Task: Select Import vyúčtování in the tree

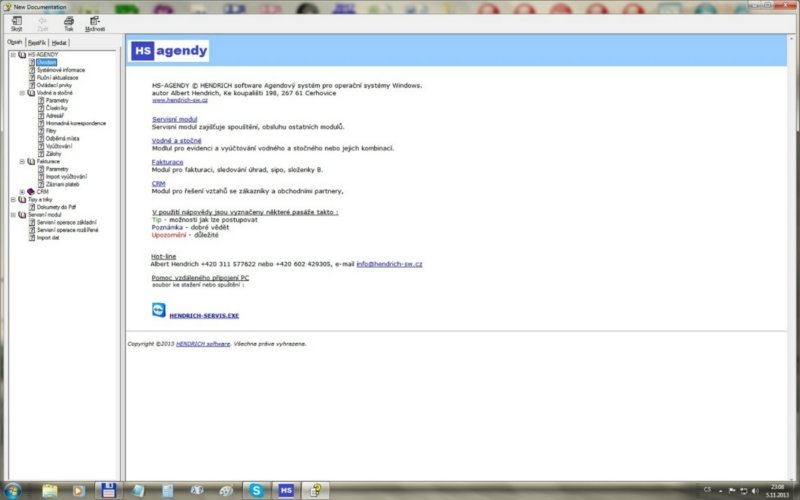Action: pyautogui.click(x=66, y=177)
